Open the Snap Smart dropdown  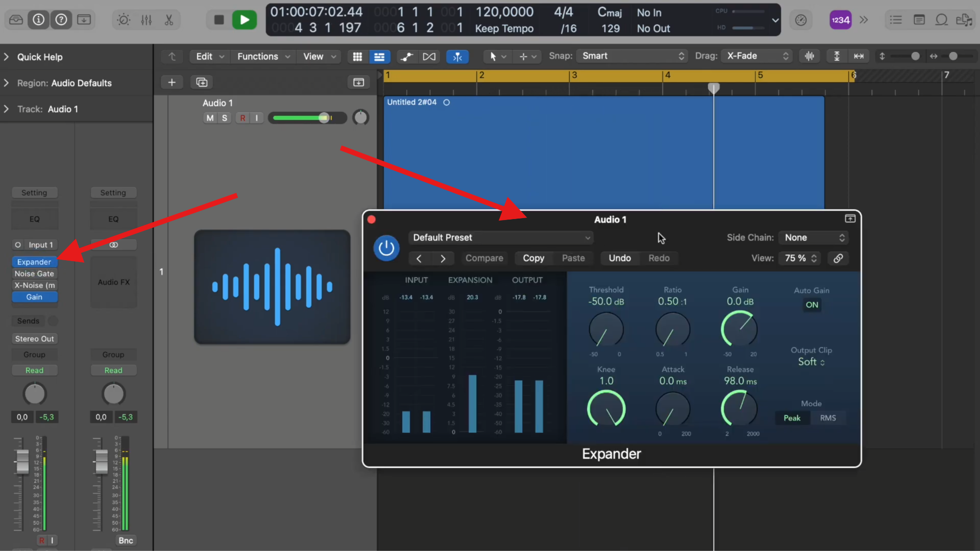[x=632, y=56]
